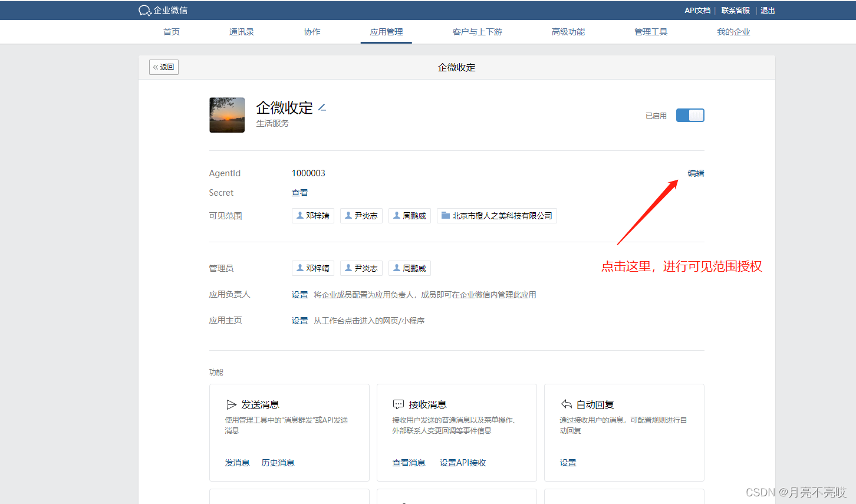The image size is (856, 504).
Task: Select the 应用管理 tab
Action: [386, 32]
